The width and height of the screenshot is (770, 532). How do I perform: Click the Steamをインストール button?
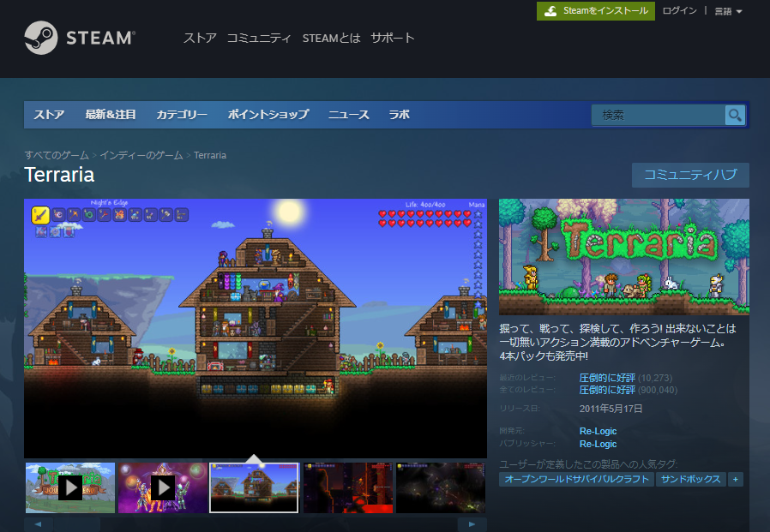[596, 11]
